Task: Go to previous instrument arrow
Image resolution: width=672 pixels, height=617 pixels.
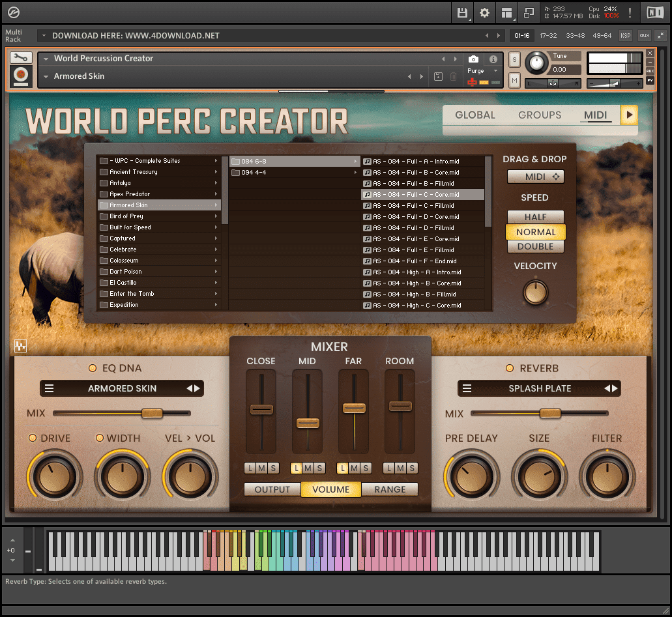Action: click(x=443, y=59)
